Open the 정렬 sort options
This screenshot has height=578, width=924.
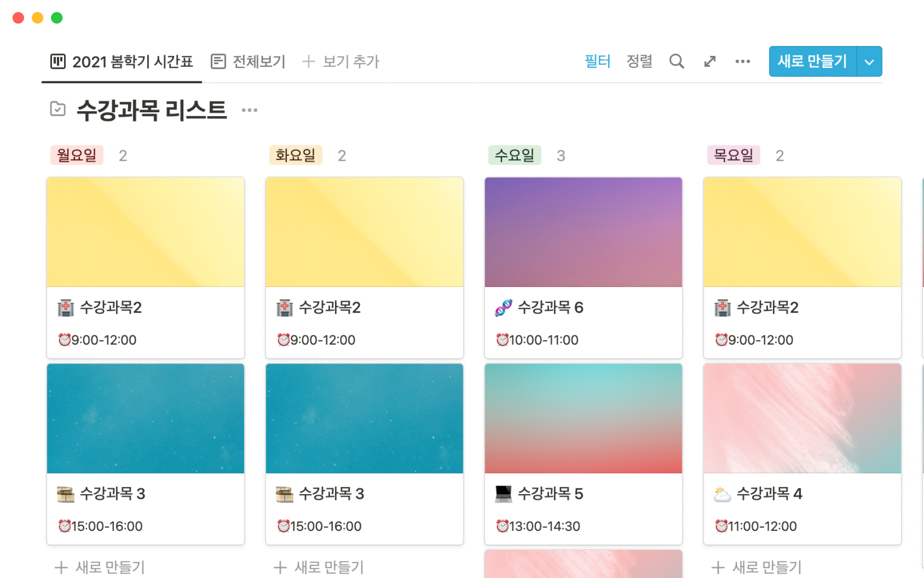coord(639,61)
